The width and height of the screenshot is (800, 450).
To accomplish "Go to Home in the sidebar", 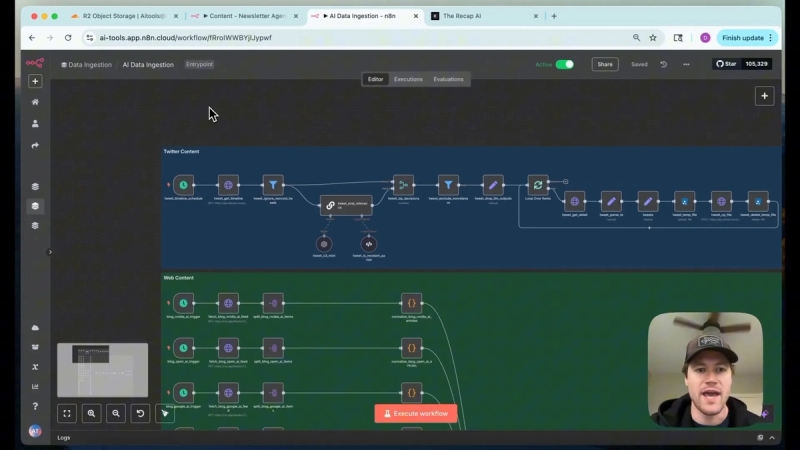I will pyautogui.click(x=35, y=102).
